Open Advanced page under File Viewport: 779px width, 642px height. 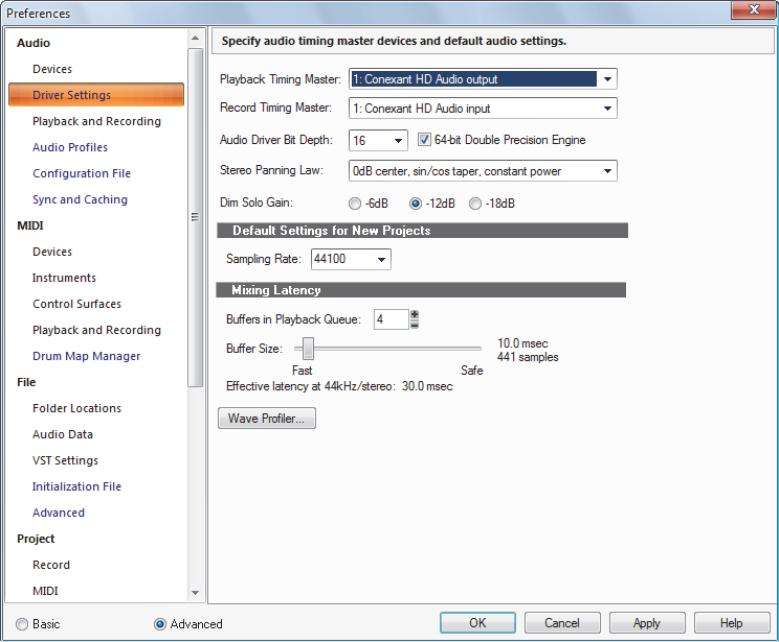point(59,512)
